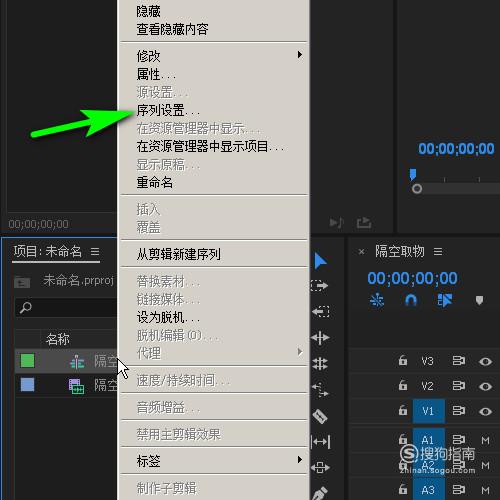Click zoom scroll handle below program monitor
This screenshot has width=500, height=500.
point(417,189)
